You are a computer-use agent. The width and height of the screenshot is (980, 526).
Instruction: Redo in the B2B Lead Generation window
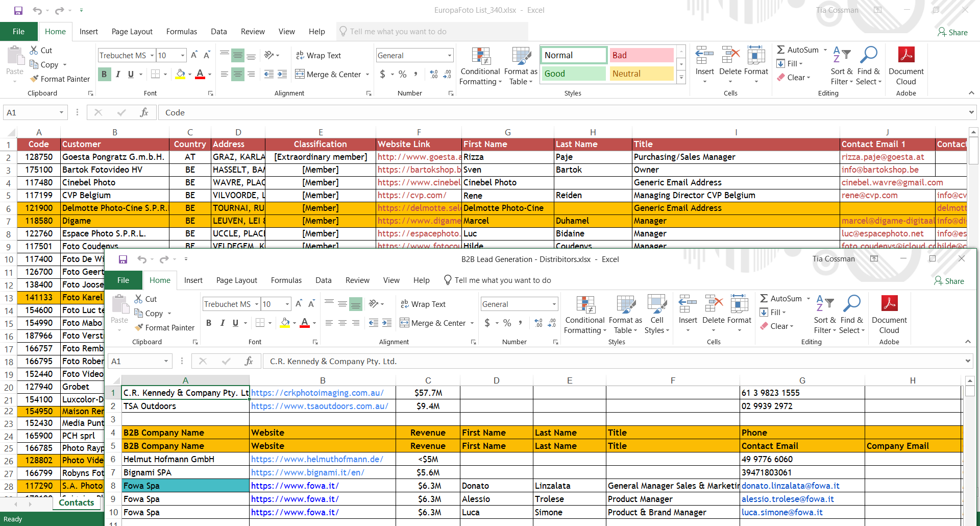pyautogui.click(x=164, y=259)
